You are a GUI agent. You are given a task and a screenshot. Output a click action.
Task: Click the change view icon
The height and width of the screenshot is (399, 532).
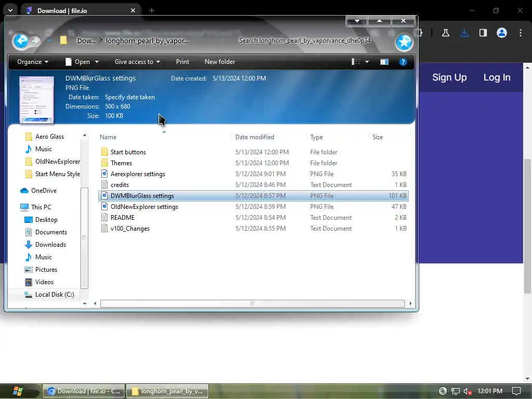pyautogui.click(x=356, y=62)
